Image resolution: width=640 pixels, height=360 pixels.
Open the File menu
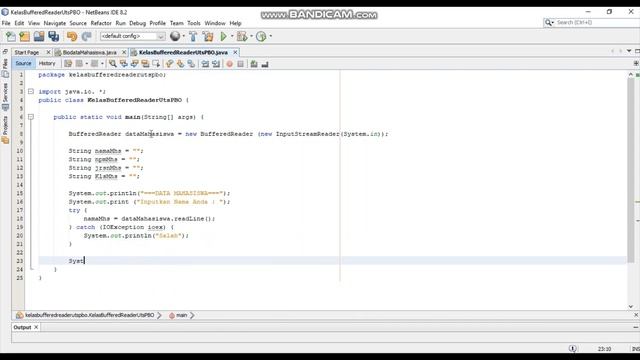point(6,23)
